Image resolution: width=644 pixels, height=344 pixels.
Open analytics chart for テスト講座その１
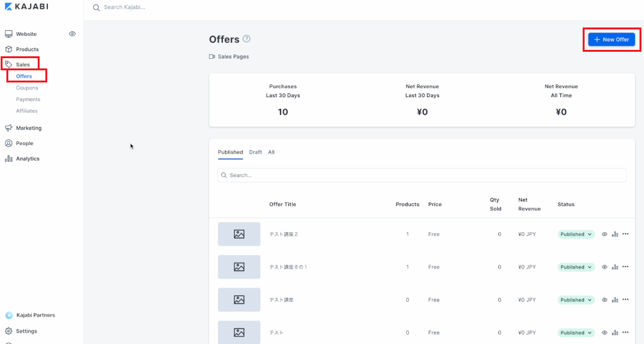click(615, 267)
